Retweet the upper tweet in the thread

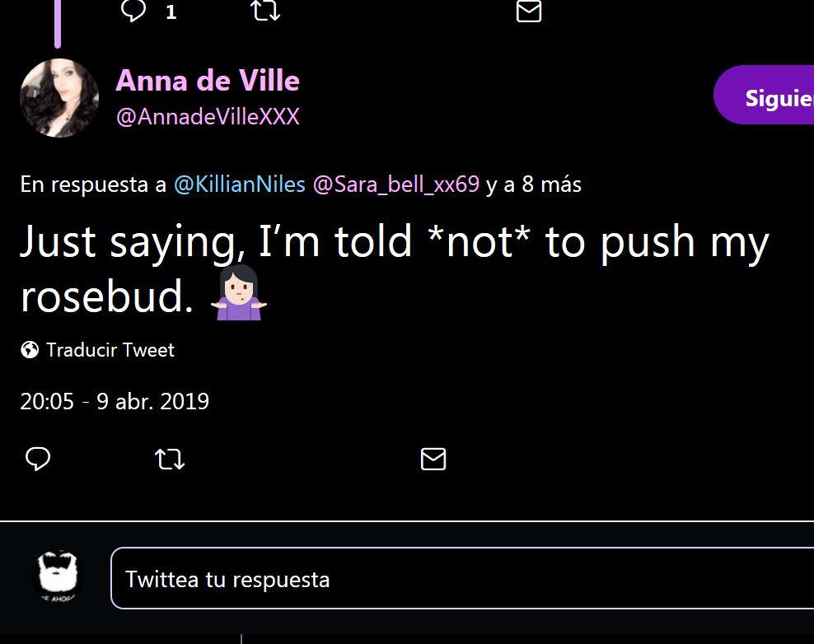(265, 11)
